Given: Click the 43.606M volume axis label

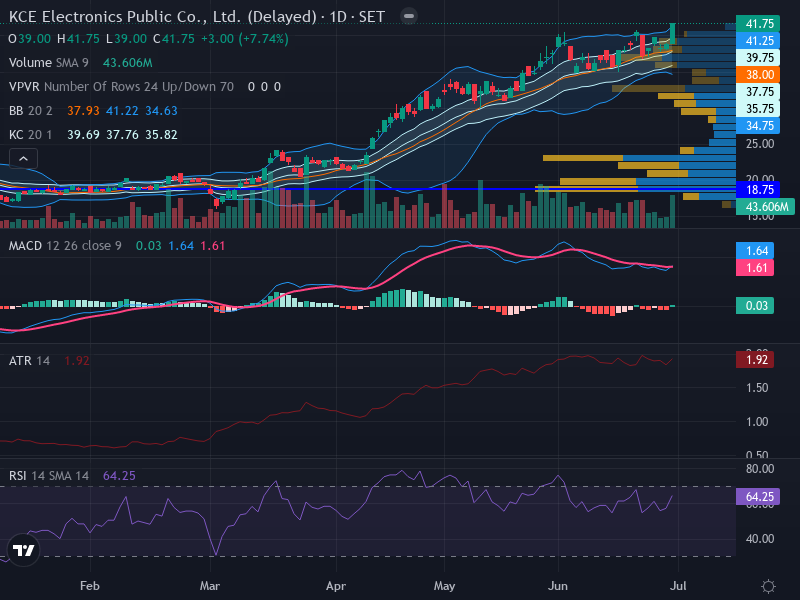Looking at the screenshot, I should tap(765, 207).
